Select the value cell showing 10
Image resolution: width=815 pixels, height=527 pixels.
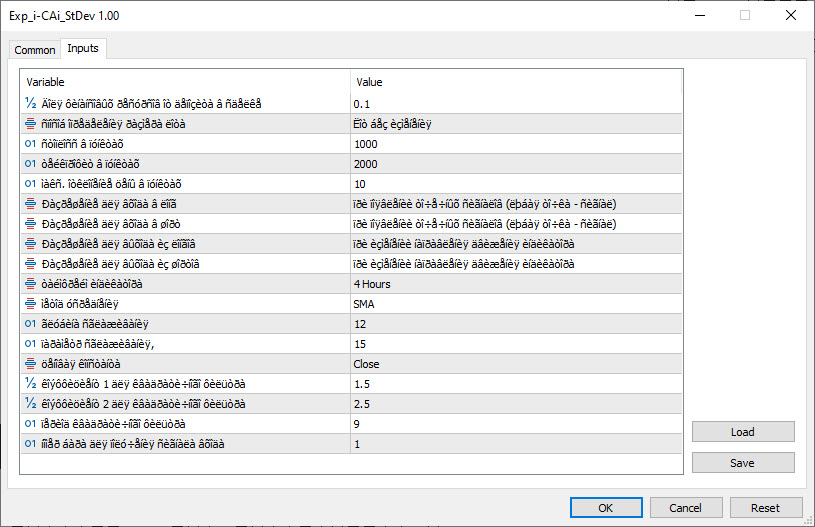coord(516,184)
